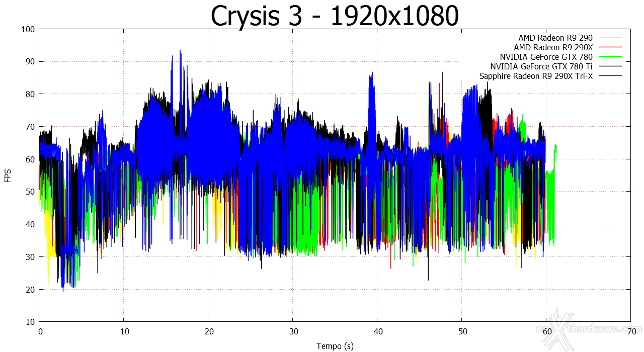
Task: Click the "FPS" y-axis label
Action: pyautogui.click(x=8, y=175)
